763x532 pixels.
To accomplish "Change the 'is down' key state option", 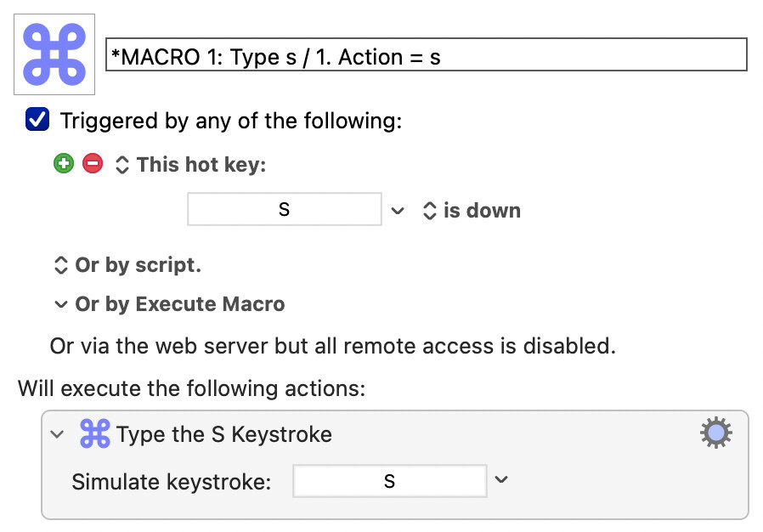I will tap(472, 211).
